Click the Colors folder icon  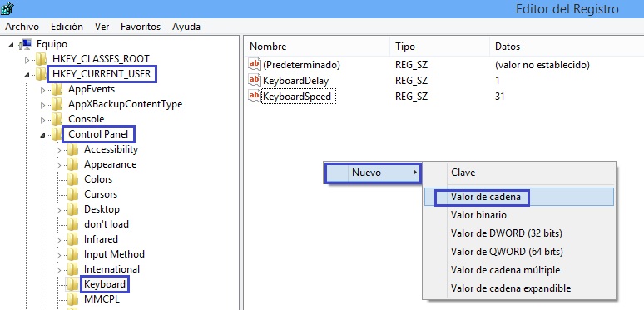click(73, 179)
